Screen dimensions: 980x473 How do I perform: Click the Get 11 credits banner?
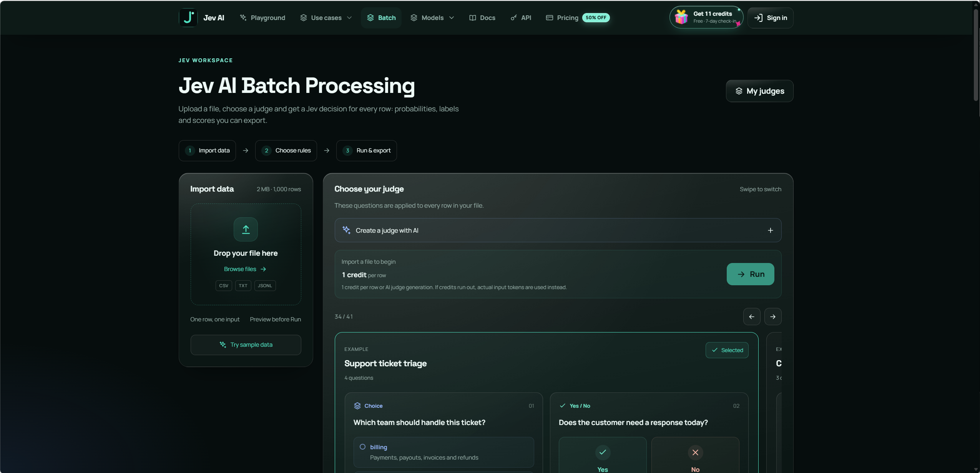[706, 17]
